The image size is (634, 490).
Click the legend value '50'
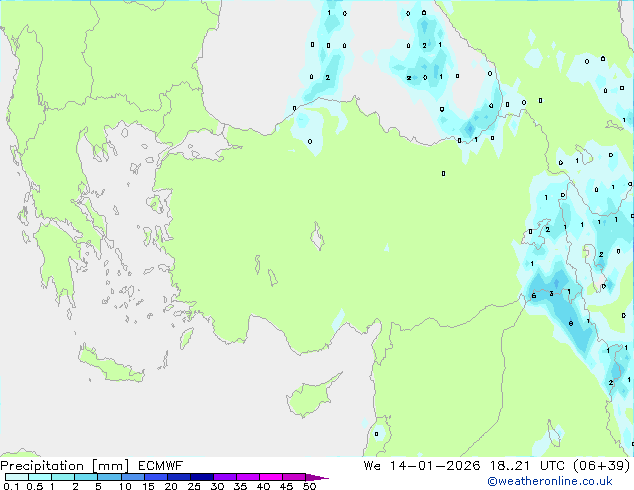[x=309, y=486]
